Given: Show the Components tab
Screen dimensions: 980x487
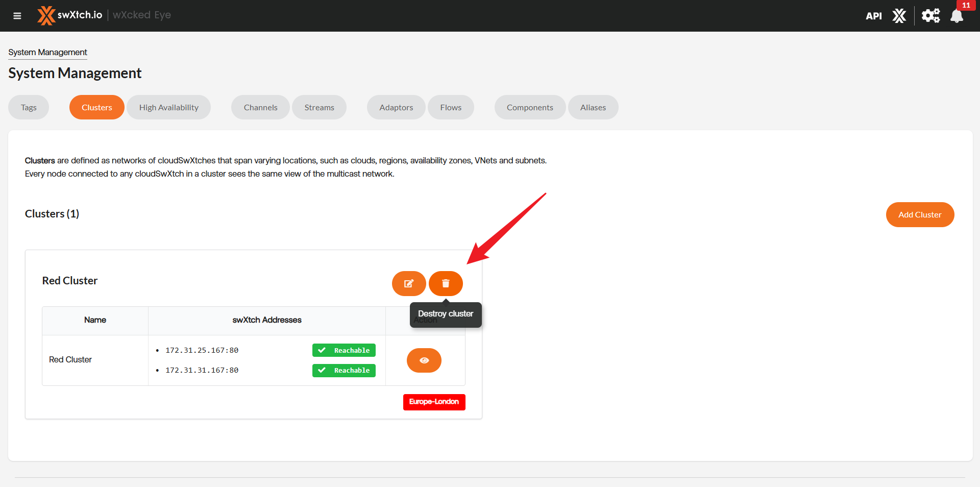Looking at the screenshot, I should (530, 107).
